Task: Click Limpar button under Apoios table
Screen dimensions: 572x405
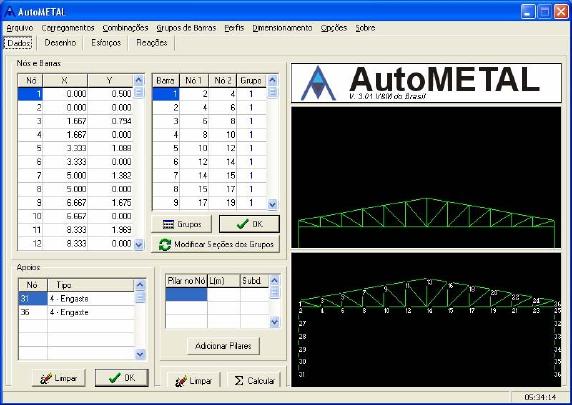Action: 59,378
